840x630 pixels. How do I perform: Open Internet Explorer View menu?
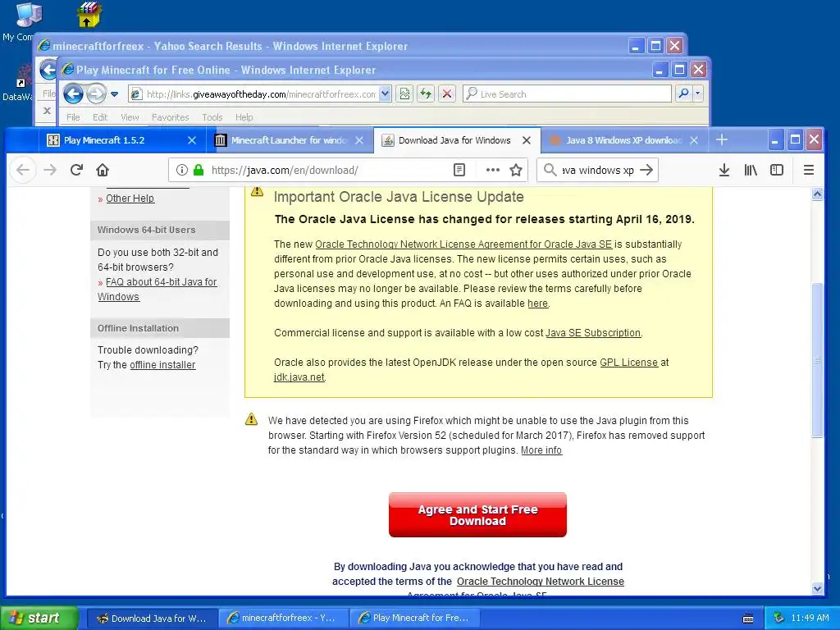tap(130, 116)
